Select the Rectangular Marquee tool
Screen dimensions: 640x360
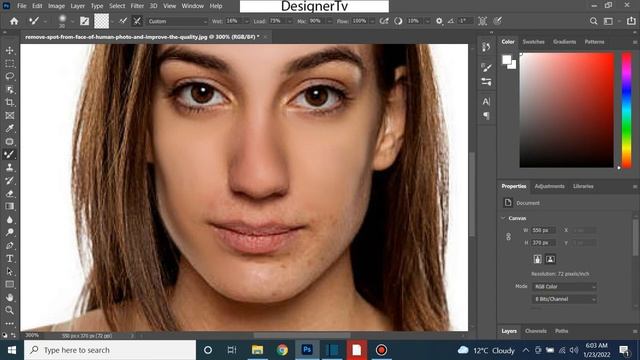coord(9,63)
